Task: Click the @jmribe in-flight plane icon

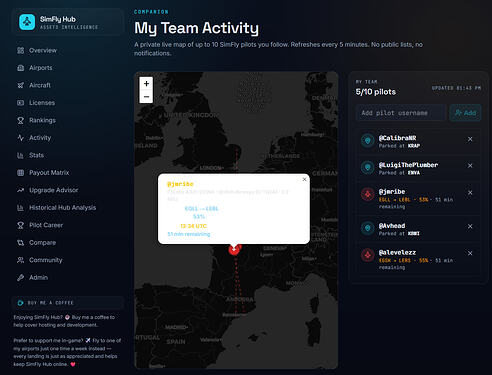Action: 368,194
